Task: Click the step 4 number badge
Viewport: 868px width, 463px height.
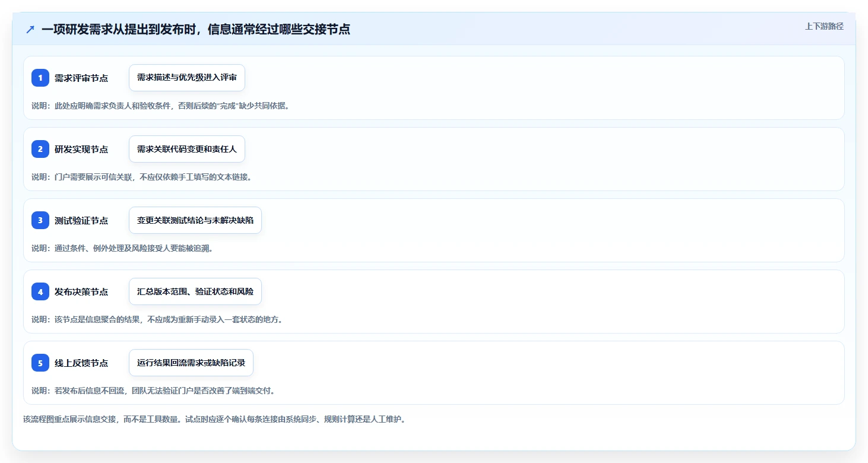Action: [x=40, y=291]
